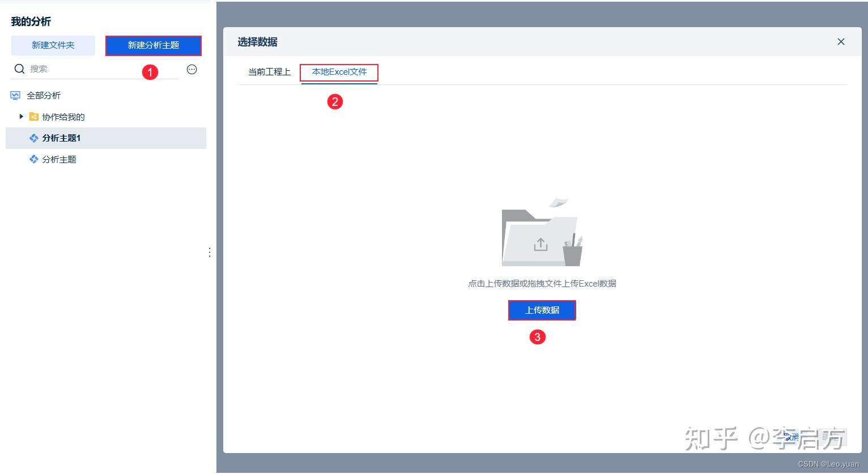
Task: Close the 选择数据 dialog
Action: click(x=841, y=42)
